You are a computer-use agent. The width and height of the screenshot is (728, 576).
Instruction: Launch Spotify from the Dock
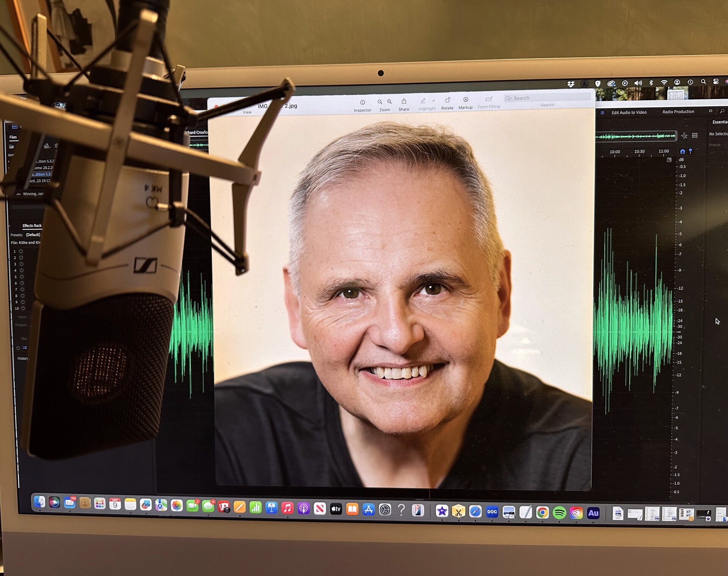coord(559,513)
